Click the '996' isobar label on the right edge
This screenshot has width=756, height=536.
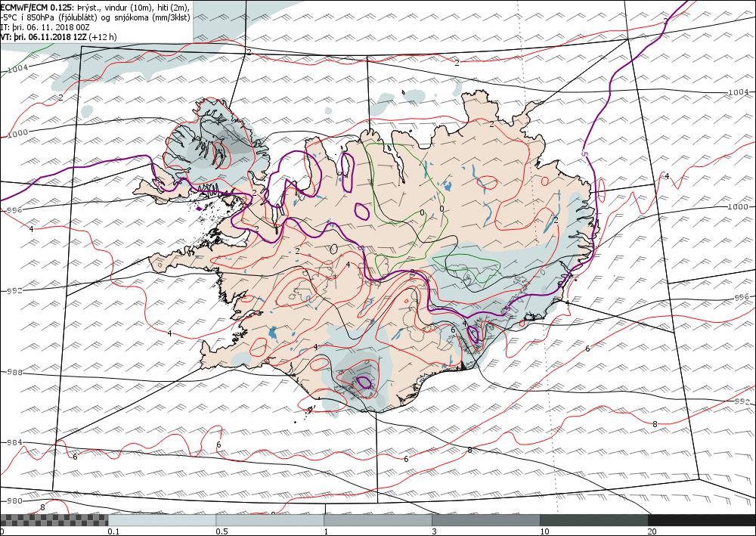(x=742, y=297)
